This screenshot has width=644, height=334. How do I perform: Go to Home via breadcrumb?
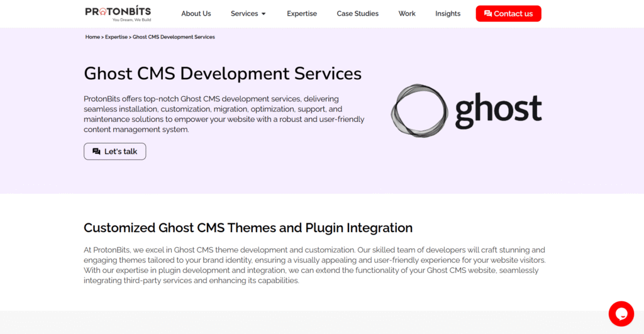coord(92,37)
